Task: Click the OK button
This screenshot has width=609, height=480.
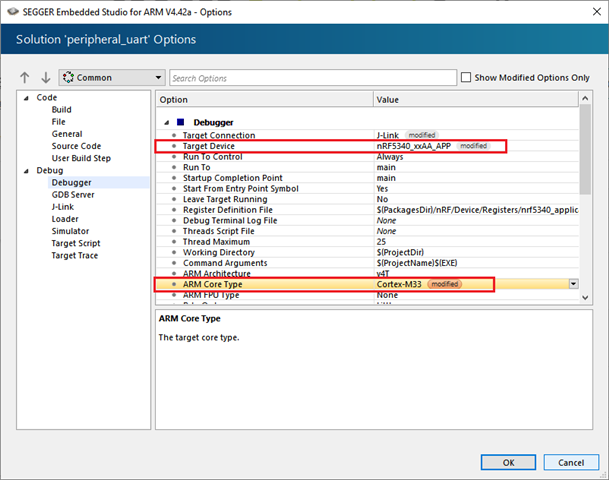Action: point(508,463)
